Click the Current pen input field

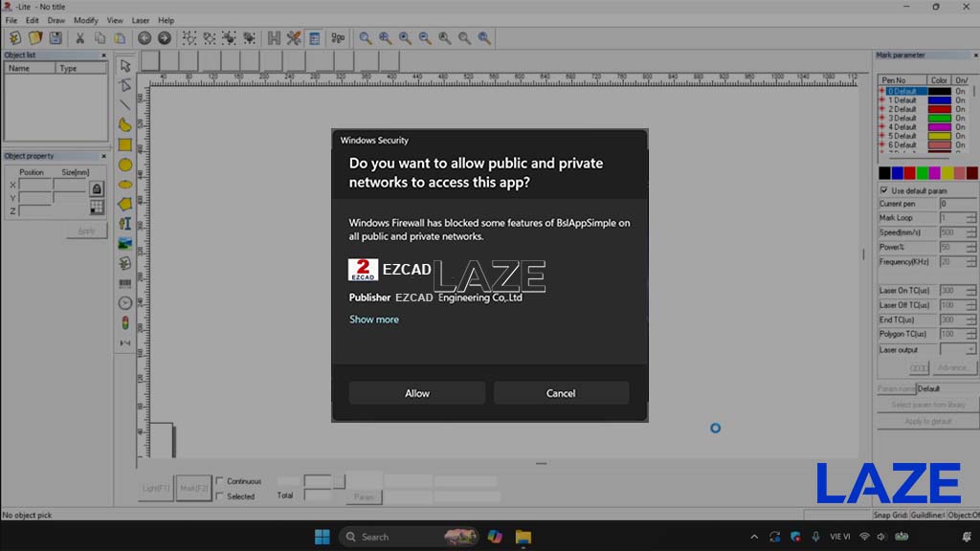[957, 204]
